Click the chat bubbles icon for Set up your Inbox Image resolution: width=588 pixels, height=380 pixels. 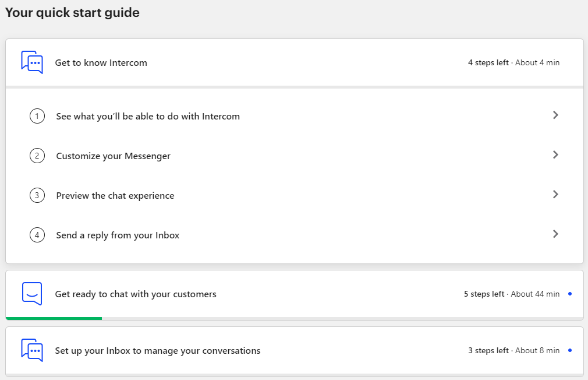point(32,350)
